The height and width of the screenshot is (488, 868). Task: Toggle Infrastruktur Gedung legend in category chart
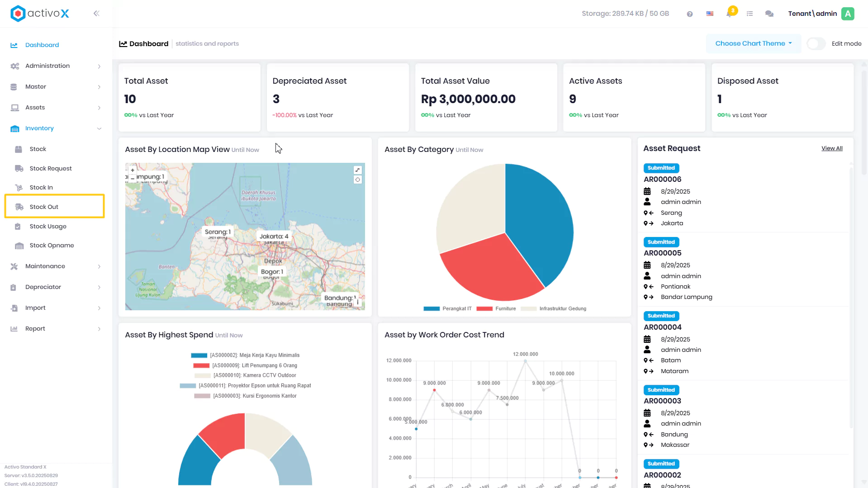[x=553, y=309]
